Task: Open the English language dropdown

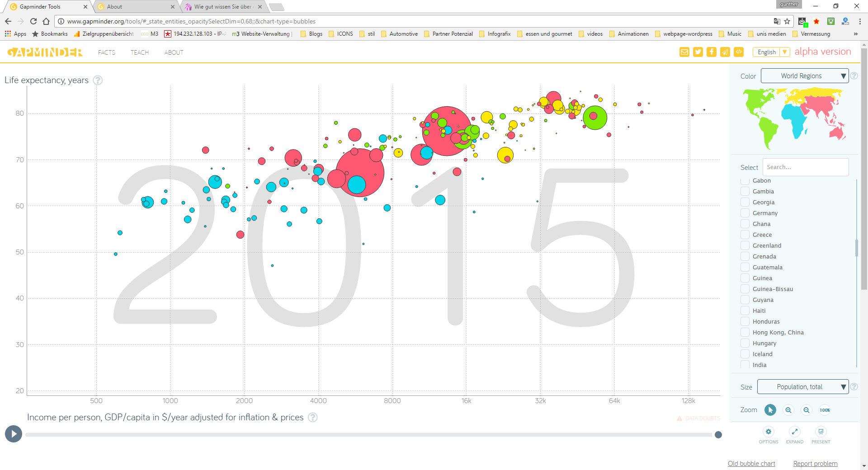Action: click(x=771, y=52)
